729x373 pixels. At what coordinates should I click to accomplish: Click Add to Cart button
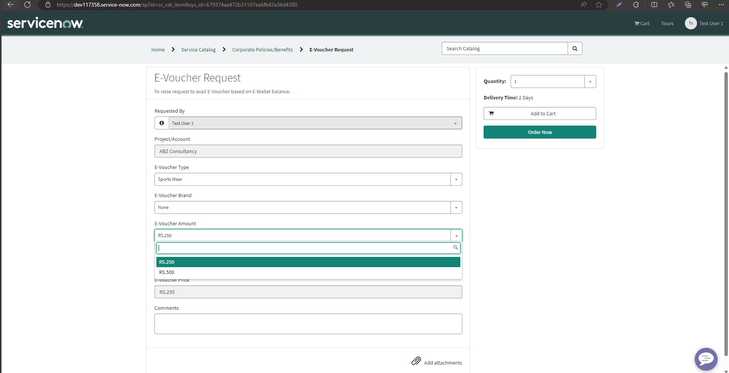click(x=539, y=113)
